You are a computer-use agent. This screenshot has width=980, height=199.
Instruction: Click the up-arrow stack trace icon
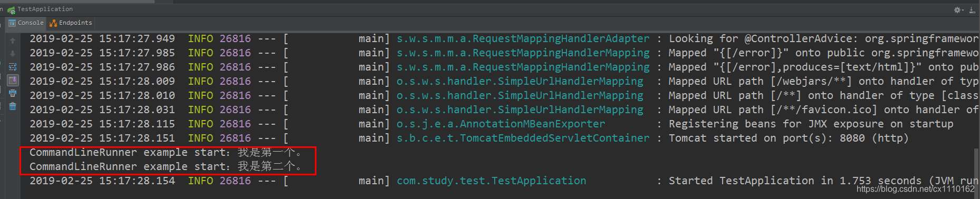point(13,40)
